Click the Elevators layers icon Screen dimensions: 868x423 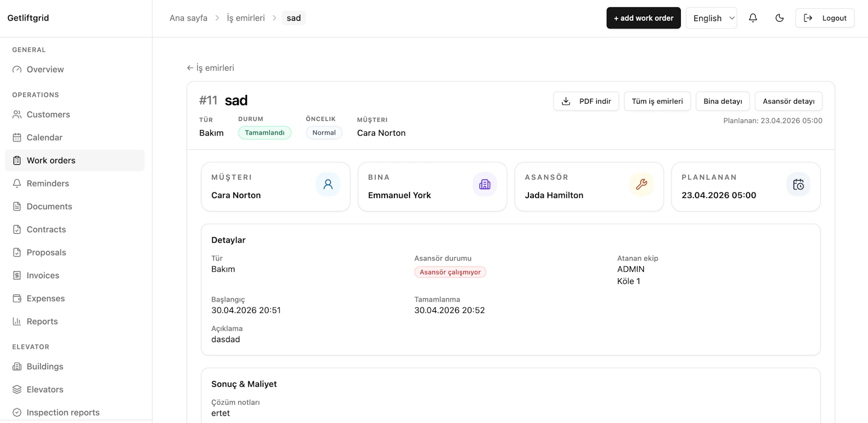tap(17, 389)
